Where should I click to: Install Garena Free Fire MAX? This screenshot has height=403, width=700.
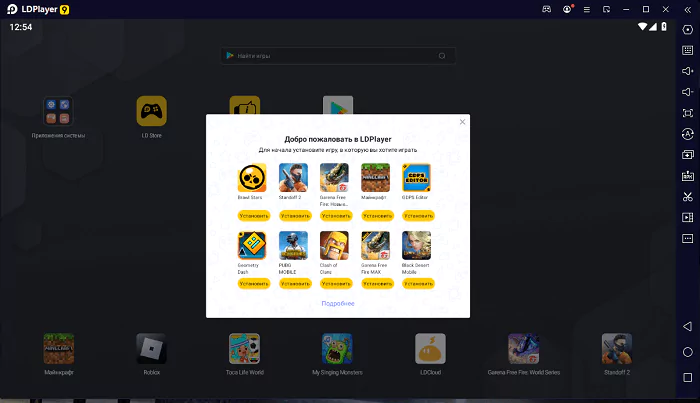click(x=377, y=284)
